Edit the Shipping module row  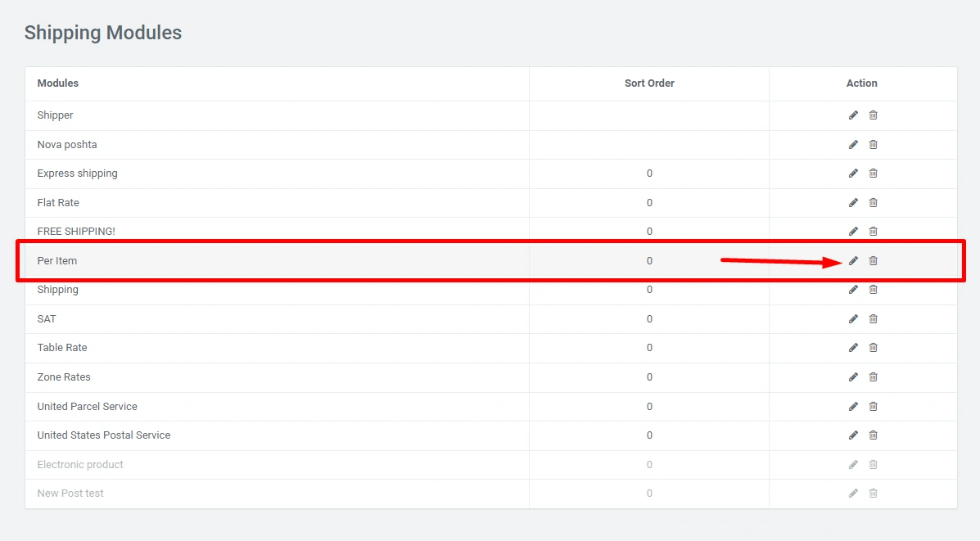click(853, 290)
